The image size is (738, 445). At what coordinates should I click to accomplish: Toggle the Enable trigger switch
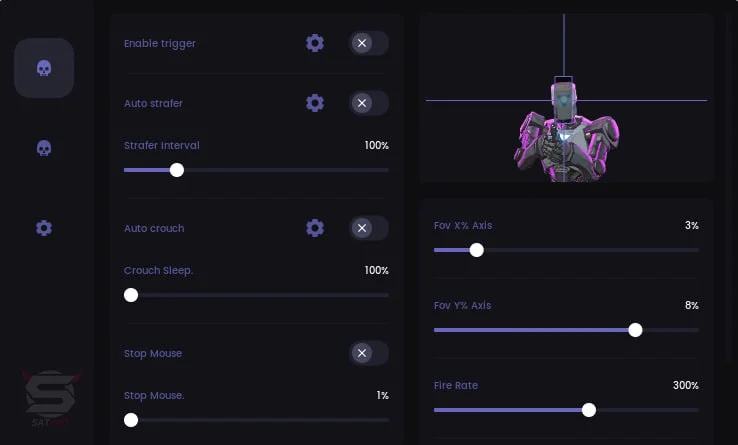tap(368, 43)
